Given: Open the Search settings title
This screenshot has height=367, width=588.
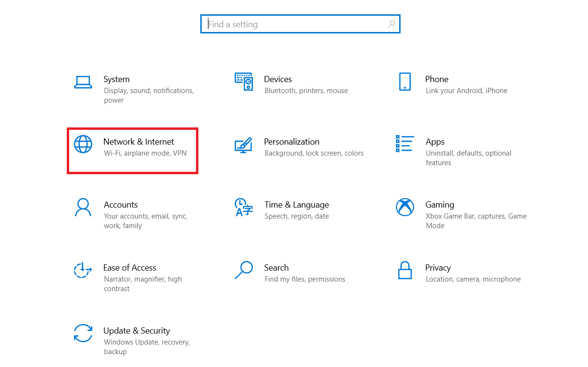Looking at the screenshot, I should pyautogui.click(x=277, y=268).
